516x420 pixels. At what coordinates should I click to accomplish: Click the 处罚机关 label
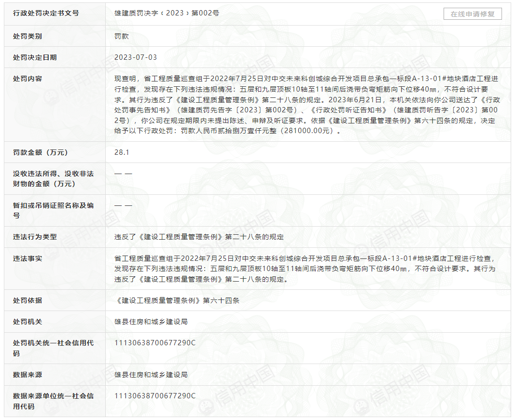point(28,322)
